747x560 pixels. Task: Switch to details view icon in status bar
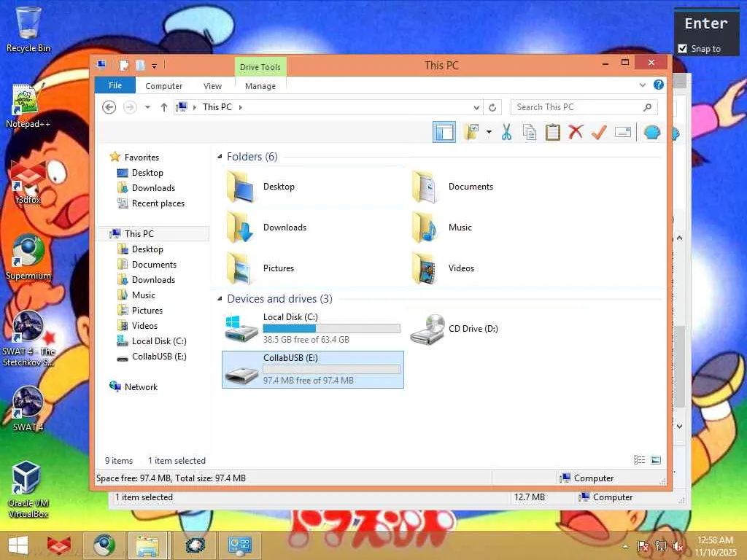[639, 460]
